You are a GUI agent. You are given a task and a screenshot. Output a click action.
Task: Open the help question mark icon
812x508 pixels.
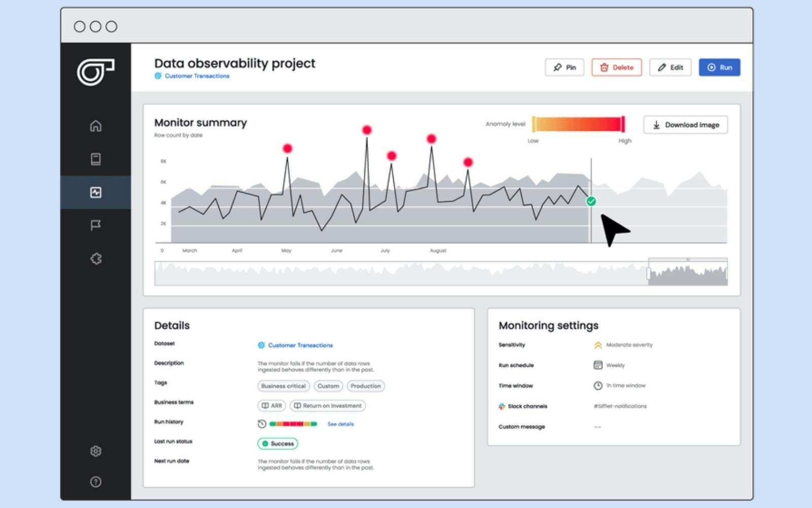point(95,482)
